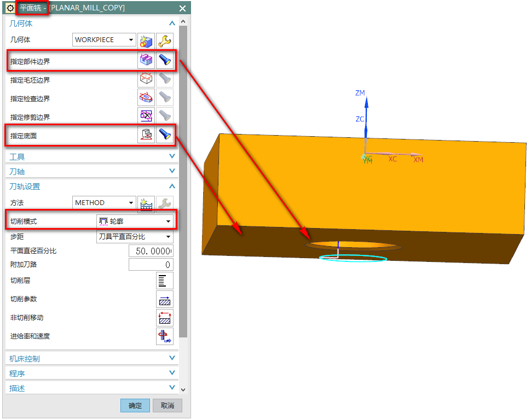Click the new geometry icon beside WORKPIECE

pyautogui.click(x=146, y=40)
